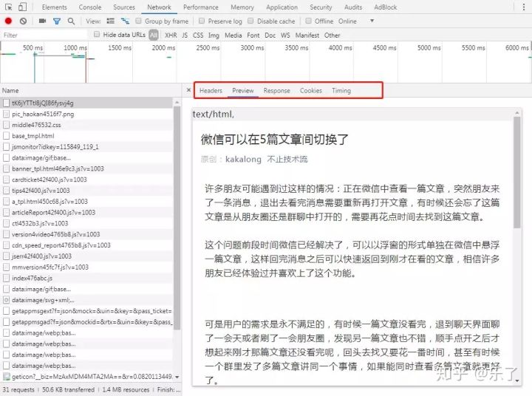
Task: Focus the Filter text field
Action: coord(44,35)
